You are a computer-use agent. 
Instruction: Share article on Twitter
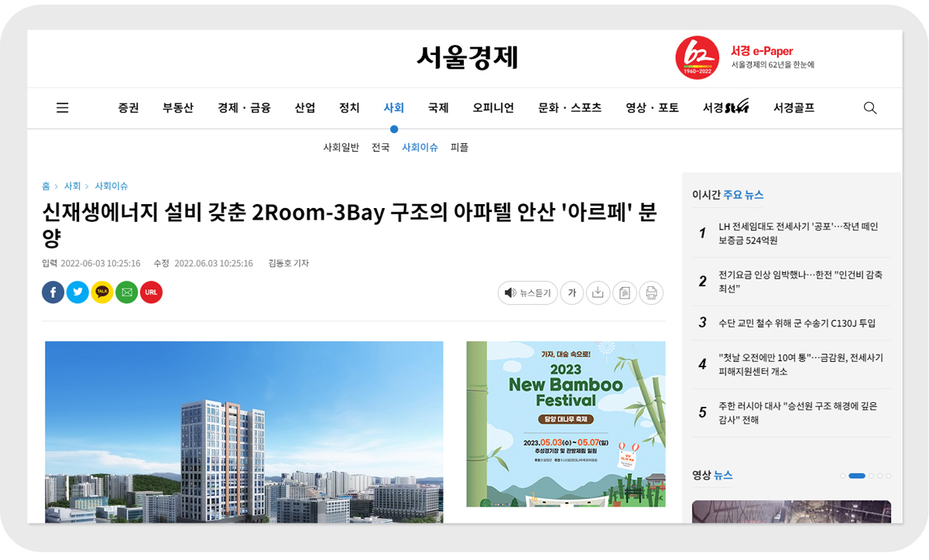click(77, 292)
